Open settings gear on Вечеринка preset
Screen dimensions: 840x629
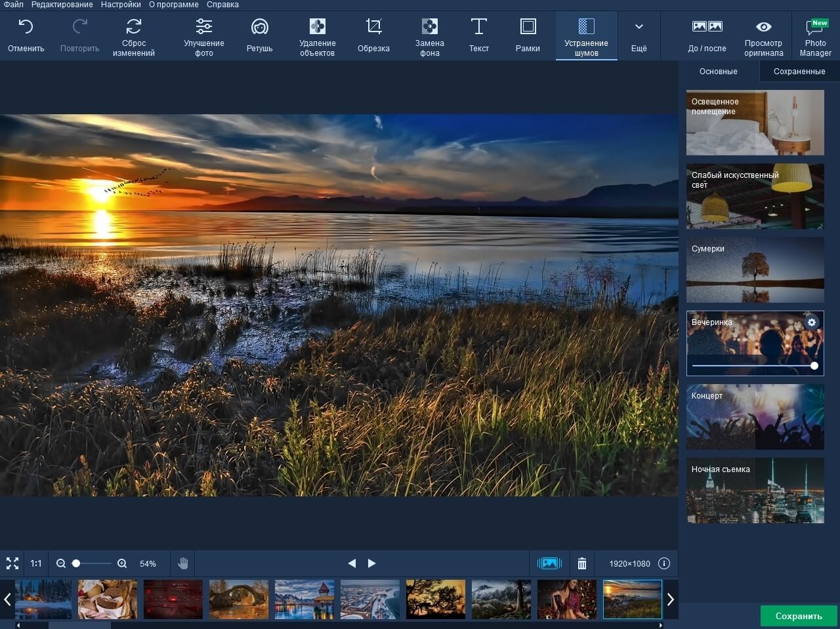pyautogui.click(x=812, y=322)
